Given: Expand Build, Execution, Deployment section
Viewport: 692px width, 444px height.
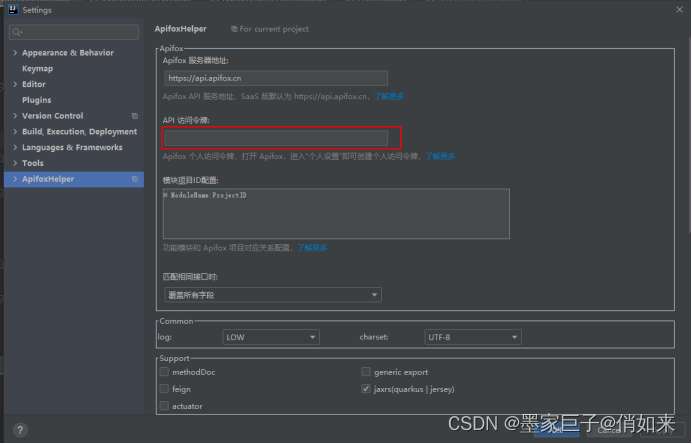Looking at the screenshot, I should (15, 132).
